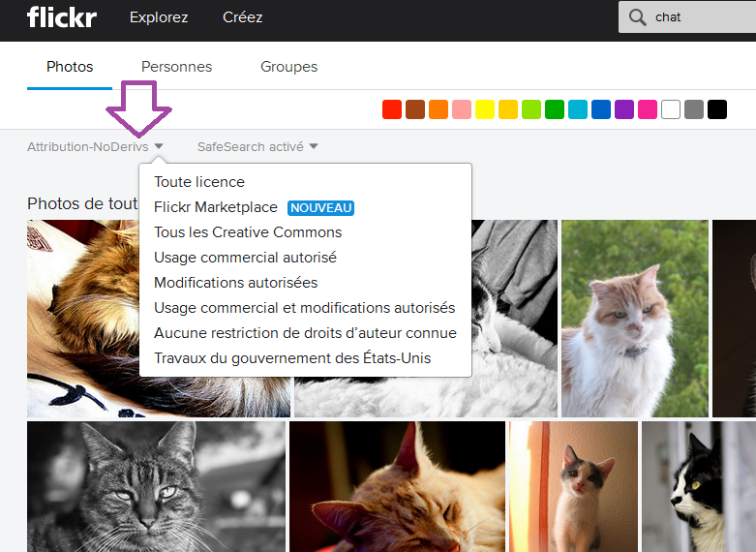
Task: Pick 'Usage commercial et modifications autorisés'
Action: (x=304, y=308)
